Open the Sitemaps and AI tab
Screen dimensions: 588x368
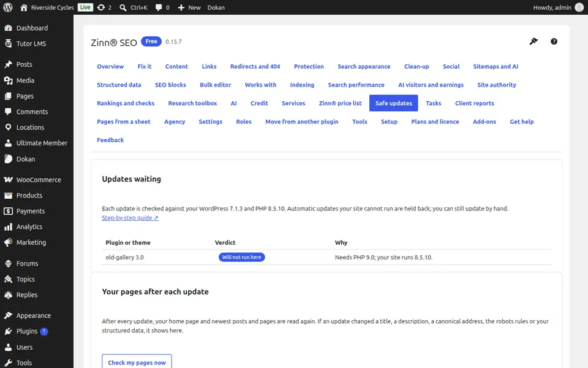click(x=496, y=66)
